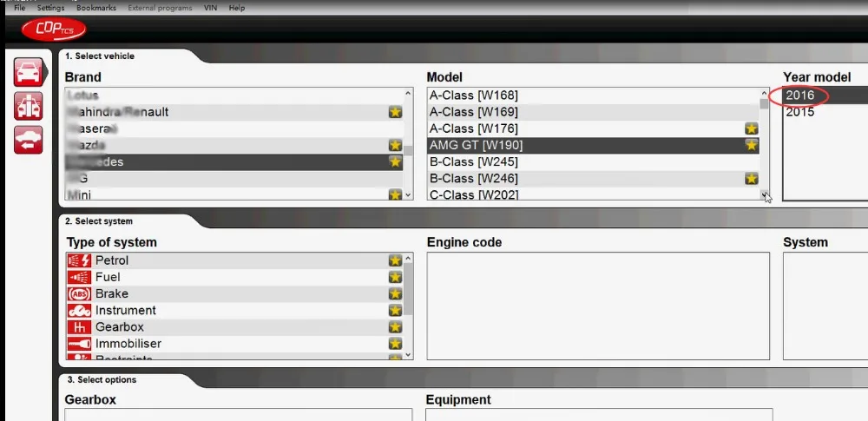868x421 pixels.
Task: Select Brake system type
Action: tap(234, 293)
